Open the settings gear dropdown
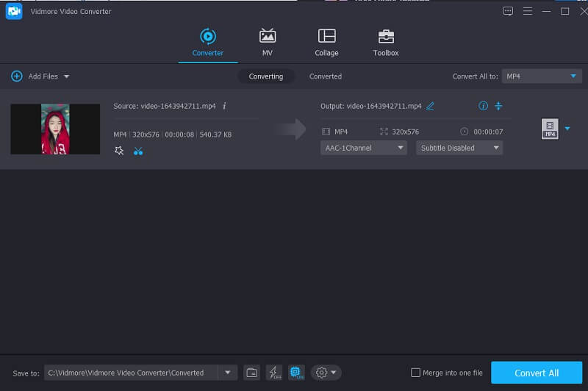 pos(326,373)
